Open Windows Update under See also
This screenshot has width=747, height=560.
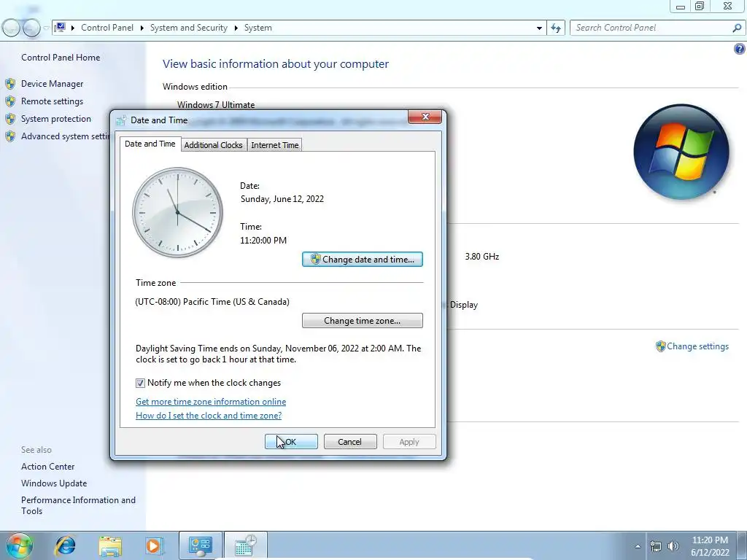54,483
